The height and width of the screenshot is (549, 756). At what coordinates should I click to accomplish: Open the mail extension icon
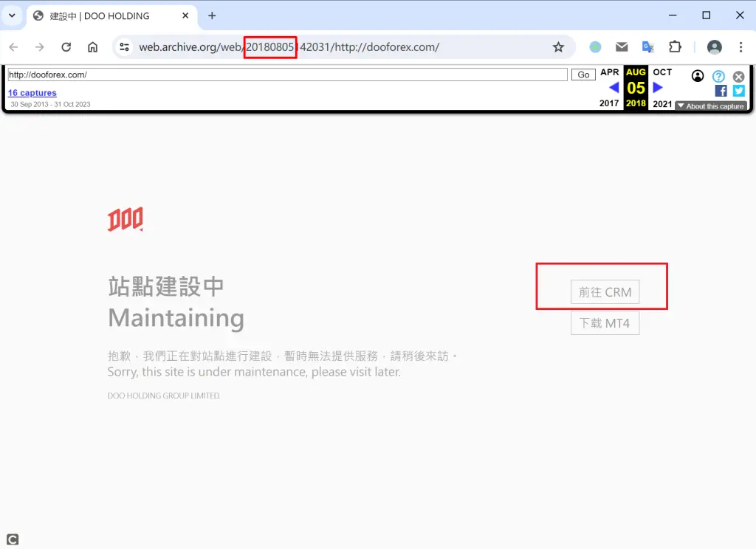(622, 46)
